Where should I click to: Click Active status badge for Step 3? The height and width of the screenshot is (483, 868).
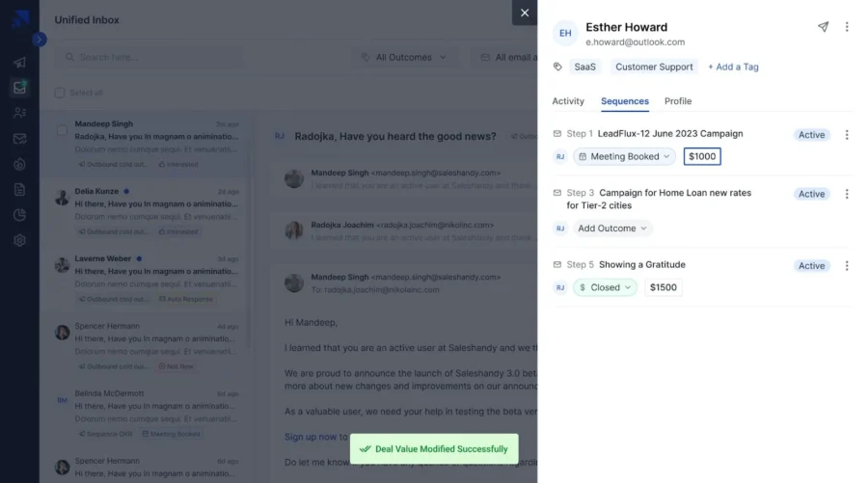811,194
